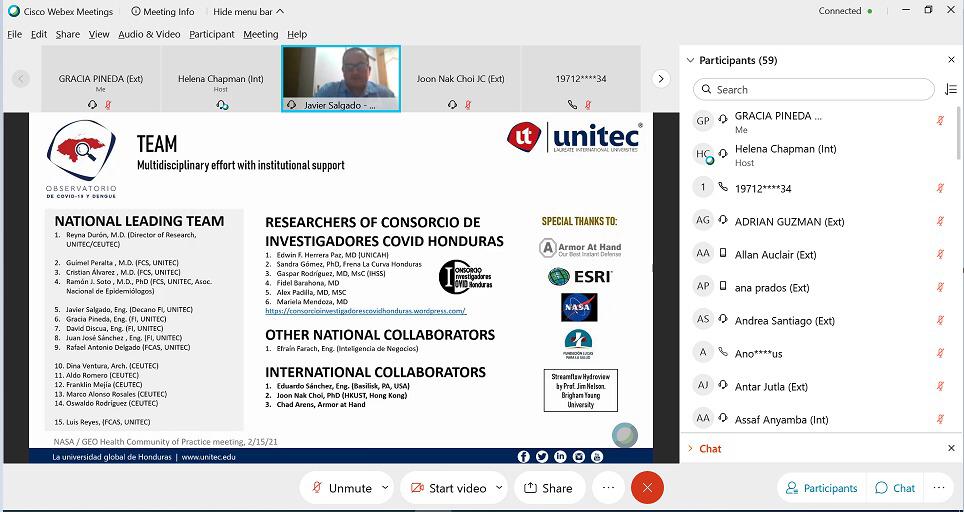Image resolution: width=964 pixels, height=512 pixels.
Task: Toggle Unmute microphone button
Action: (341, 488)
